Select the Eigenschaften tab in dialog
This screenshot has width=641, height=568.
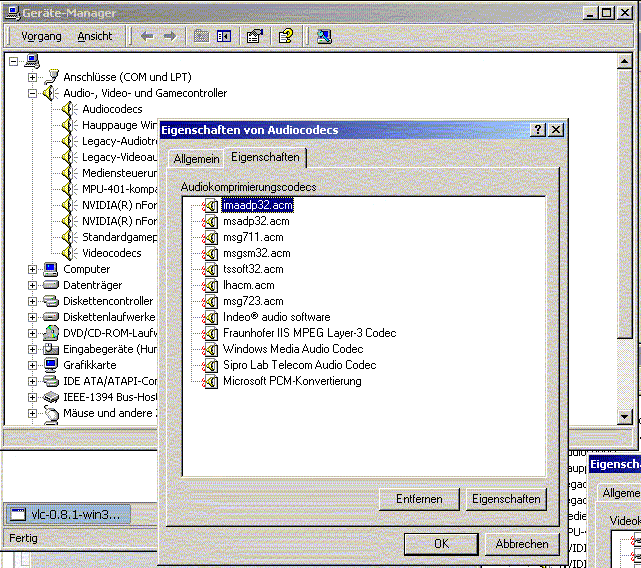(265, 157)
